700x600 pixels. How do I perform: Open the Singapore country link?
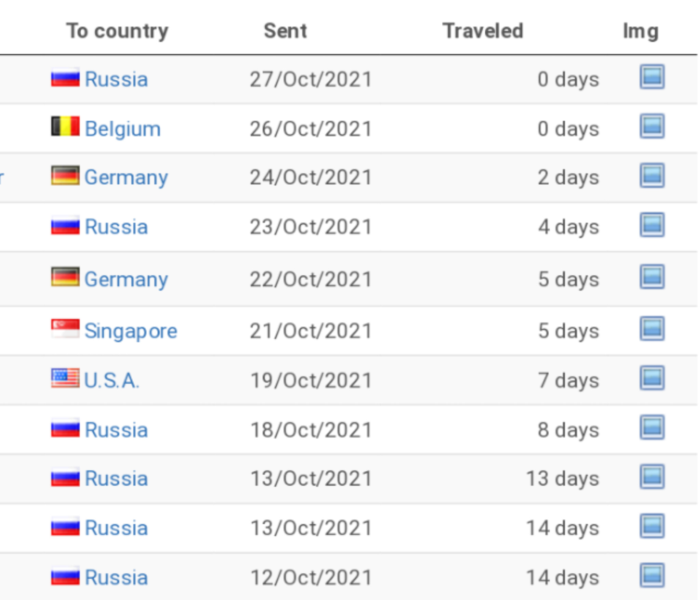[x=131, y=331]
